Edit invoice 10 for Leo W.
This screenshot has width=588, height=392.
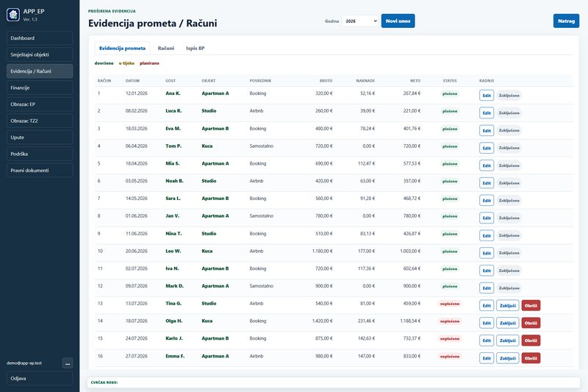point(487,253)
